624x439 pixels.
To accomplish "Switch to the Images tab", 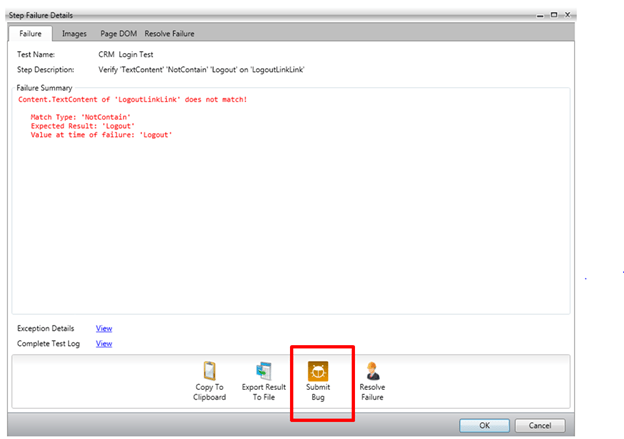I will click(x=75, y=34).
